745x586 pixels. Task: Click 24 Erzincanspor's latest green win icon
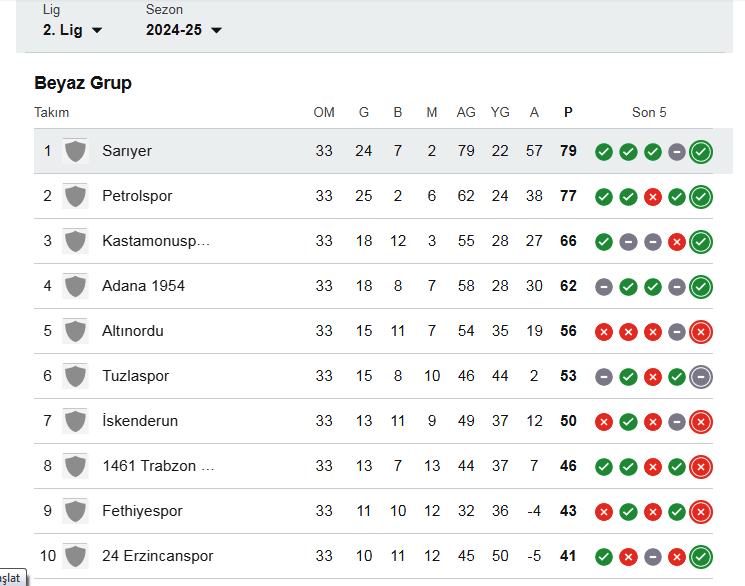(x=701, y=557)
